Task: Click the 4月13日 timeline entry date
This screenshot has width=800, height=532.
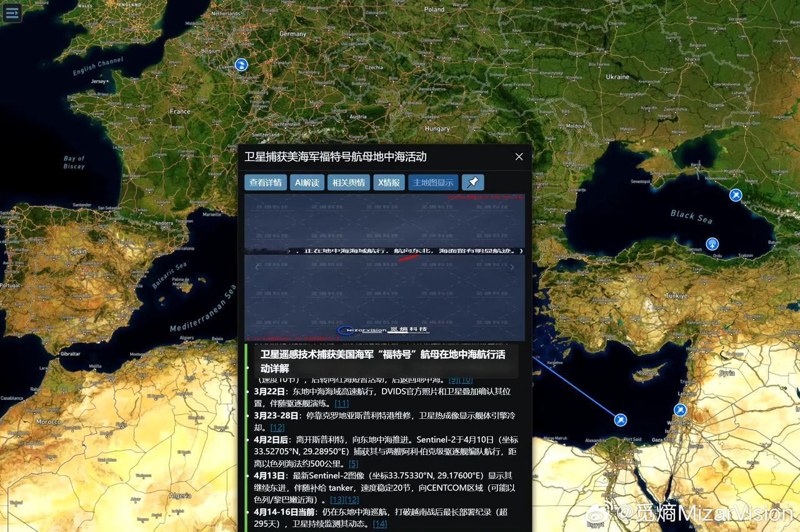Action: [x=271, y=476]
